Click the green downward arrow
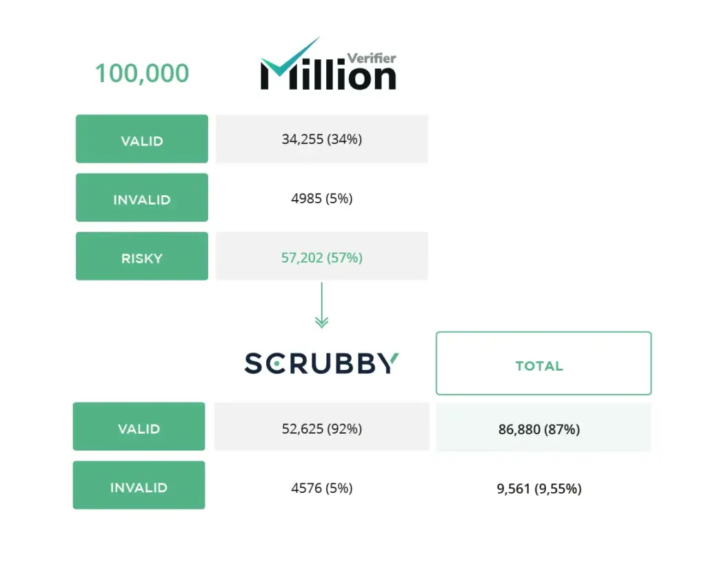The image size is (706, 588). click(x=321, y=305)
